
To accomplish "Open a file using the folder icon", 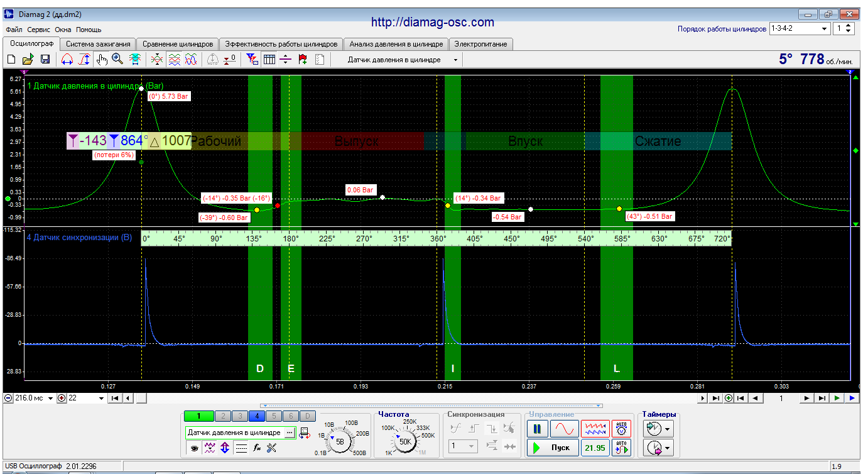I will pyautogui.click(x=28, y=59).
